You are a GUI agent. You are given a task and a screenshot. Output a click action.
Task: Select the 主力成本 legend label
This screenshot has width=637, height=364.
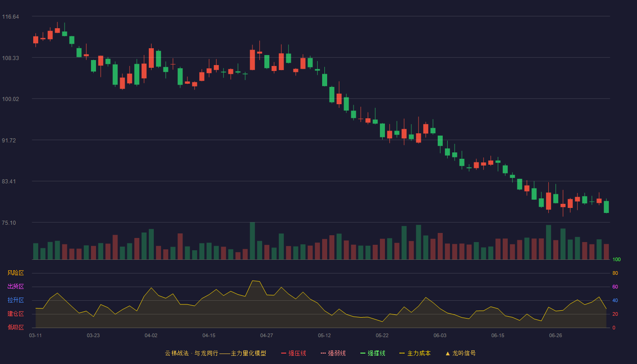point(419,353)
